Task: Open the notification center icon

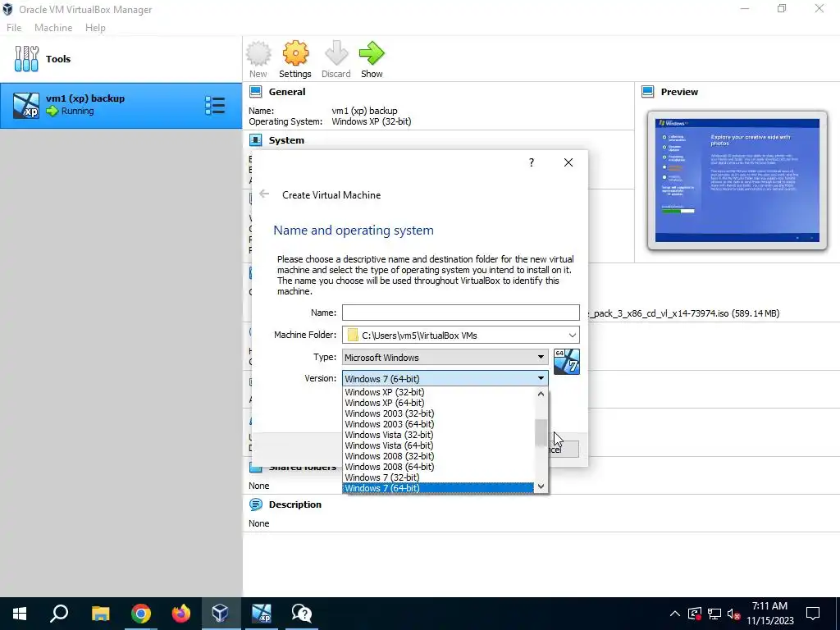Action: [x=813, y=614]
